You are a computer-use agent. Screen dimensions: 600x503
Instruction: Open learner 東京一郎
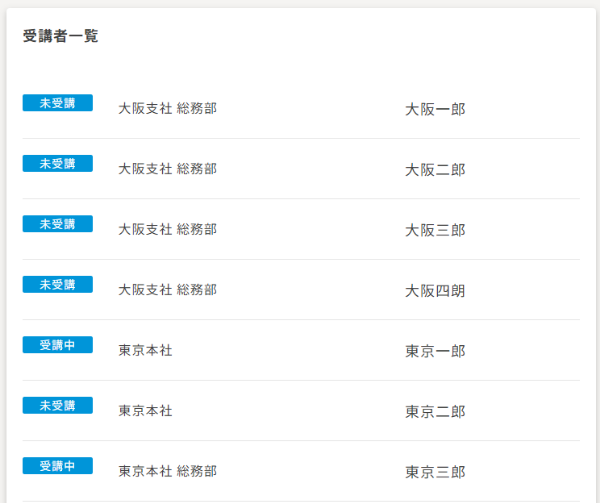[x=435, y=351]
